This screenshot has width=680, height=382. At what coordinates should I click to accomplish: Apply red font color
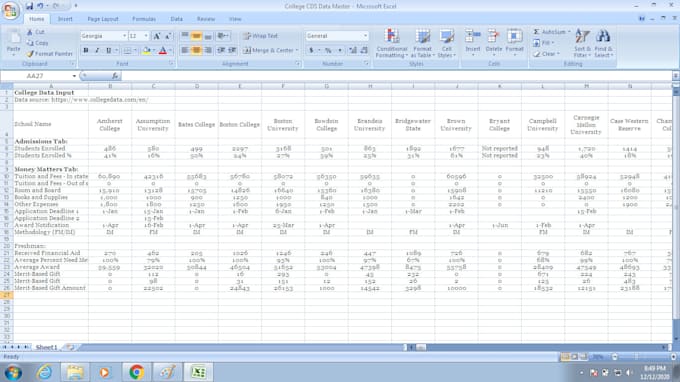(163, 51)
